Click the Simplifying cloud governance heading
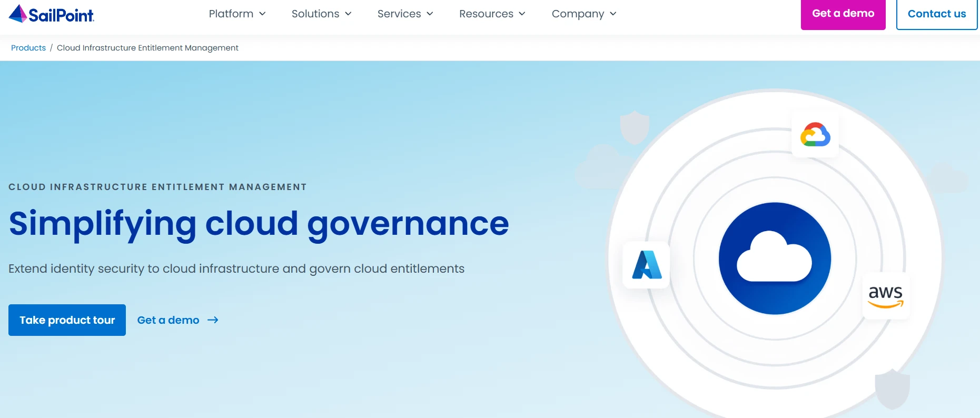Screen dimensions: 980x418 click(259, 224)
